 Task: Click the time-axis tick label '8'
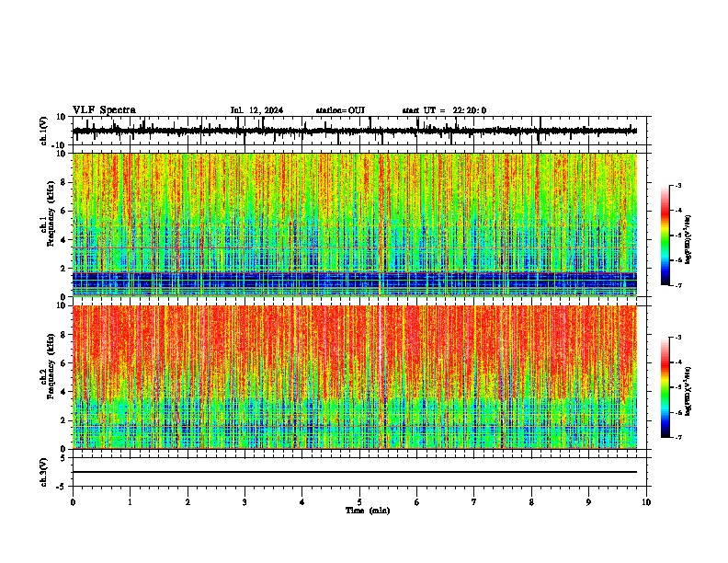pos(531,502)
